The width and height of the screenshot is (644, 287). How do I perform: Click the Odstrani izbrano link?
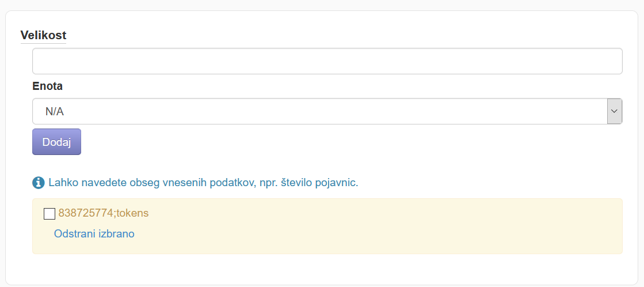click(x=94, y=234)
